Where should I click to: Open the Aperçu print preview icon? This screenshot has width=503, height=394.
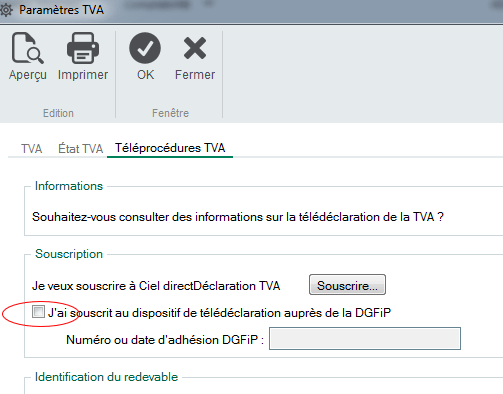tap(28, 49)
